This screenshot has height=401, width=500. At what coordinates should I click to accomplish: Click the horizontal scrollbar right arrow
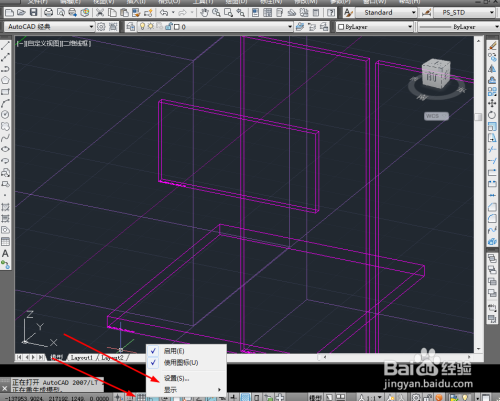[x=469, y=357]
